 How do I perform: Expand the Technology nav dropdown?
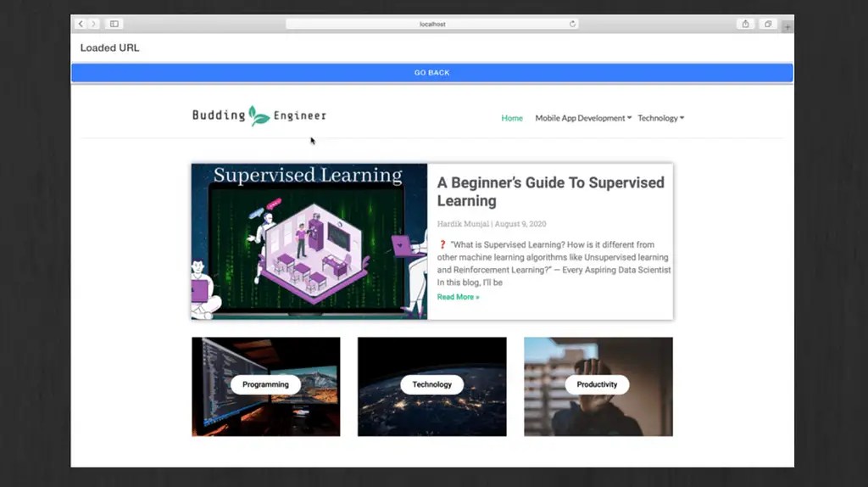click(661, 118)
